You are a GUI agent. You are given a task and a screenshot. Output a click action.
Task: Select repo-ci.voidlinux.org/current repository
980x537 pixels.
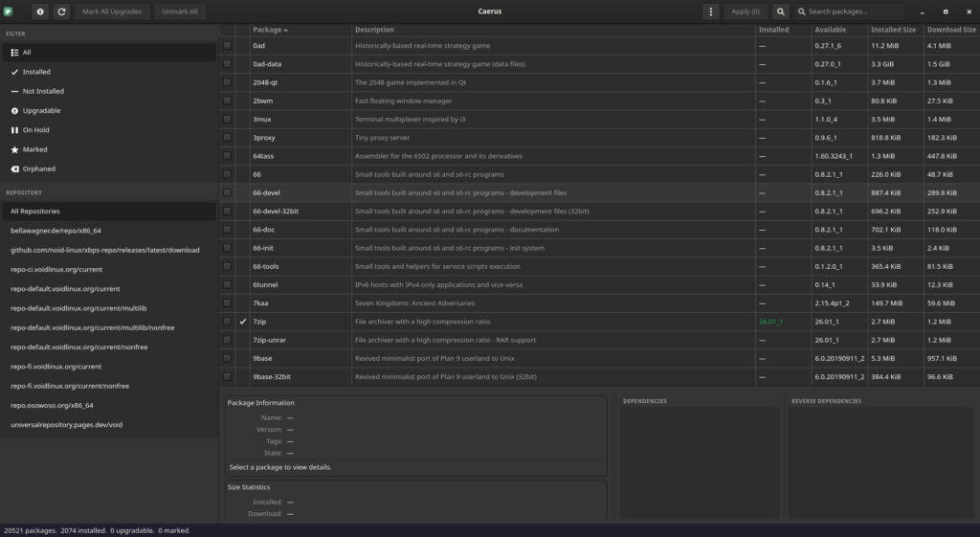pos(109,269)
